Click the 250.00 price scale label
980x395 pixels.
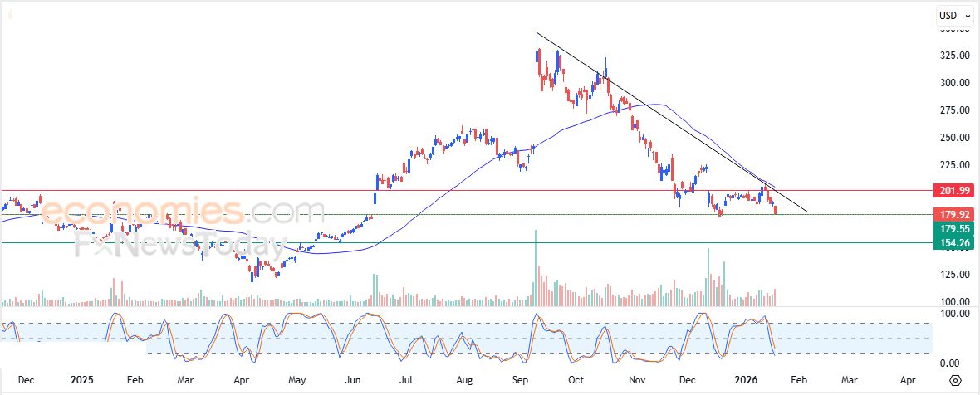[x=953, y=138]
